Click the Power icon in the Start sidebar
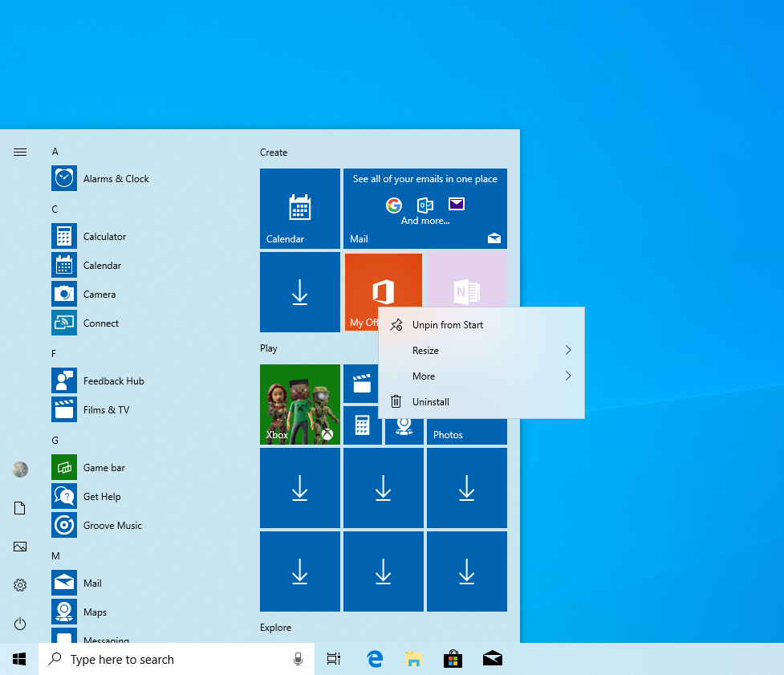The height and width of the screenshot is (675, 784). (x=20, y=624)
